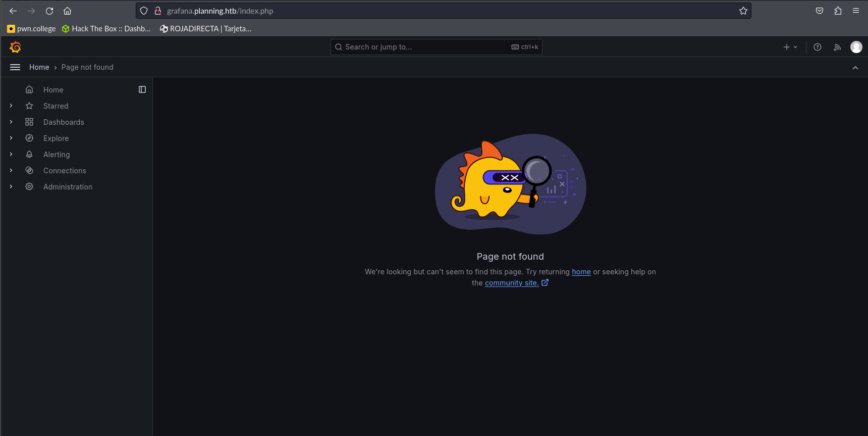Open the browser extensions puzzle icon
This screenshot has height=436, width=868.
pyautogui.click(x=838, y=11)
